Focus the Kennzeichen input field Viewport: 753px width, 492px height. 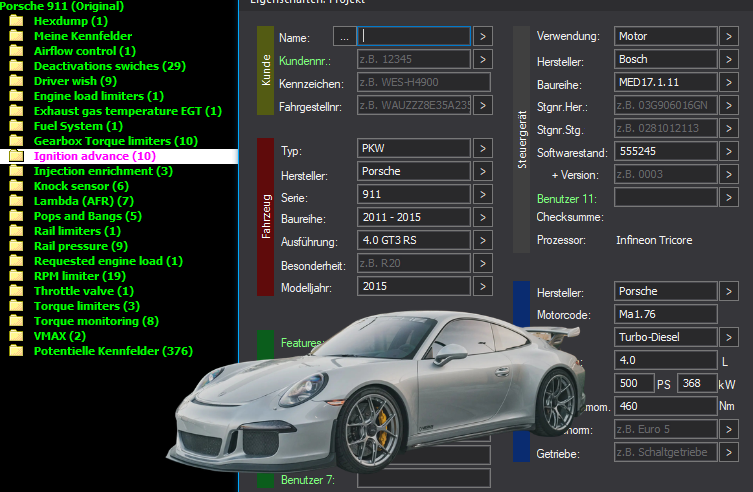[424, 82]
